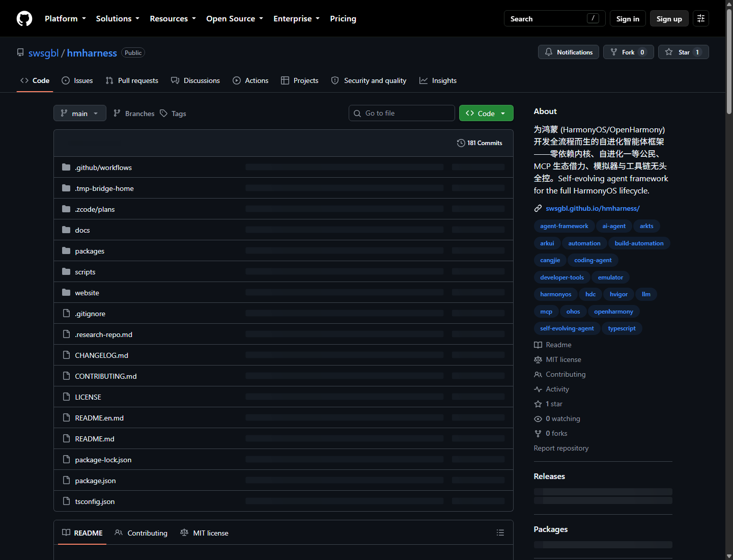733x560 pixels.
Task: Switch to the Projects tab
Action: click(x=300, y=80)
